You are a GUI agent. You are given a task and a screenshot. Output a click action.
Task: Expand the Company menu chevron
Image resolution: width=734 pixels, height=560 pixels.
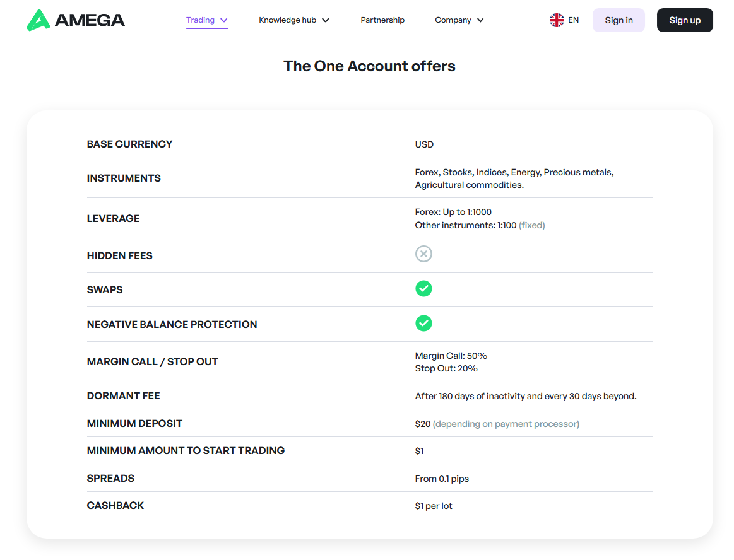(x=480, y=20)
